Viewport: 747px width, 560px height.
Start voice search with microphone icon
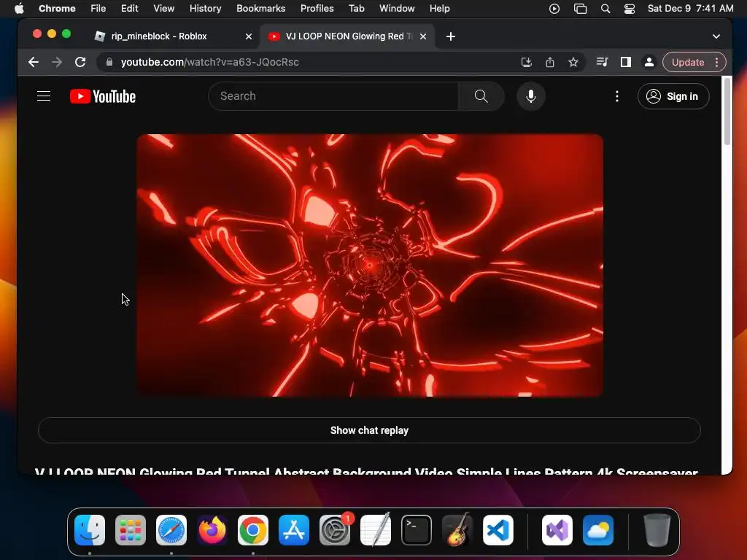tap(531, 96)
